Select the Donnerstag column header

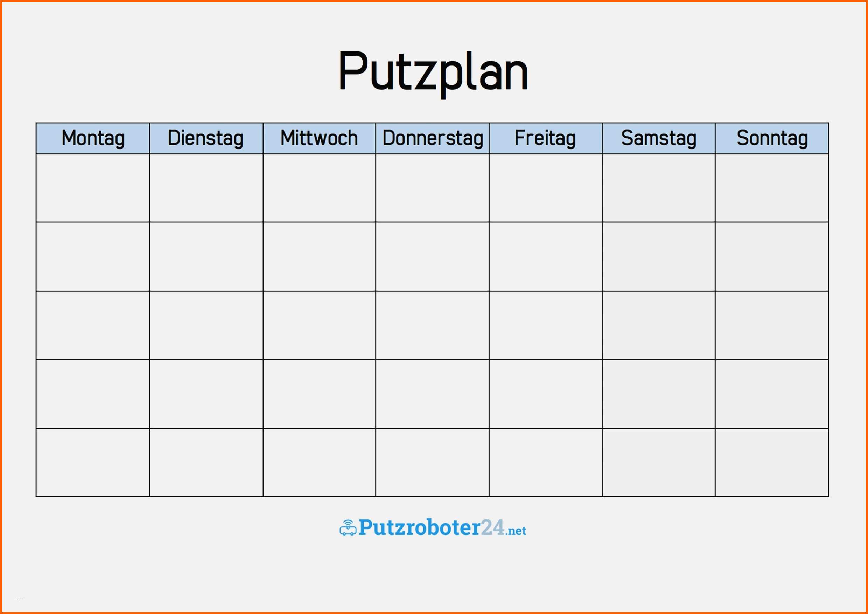(433, 138)
